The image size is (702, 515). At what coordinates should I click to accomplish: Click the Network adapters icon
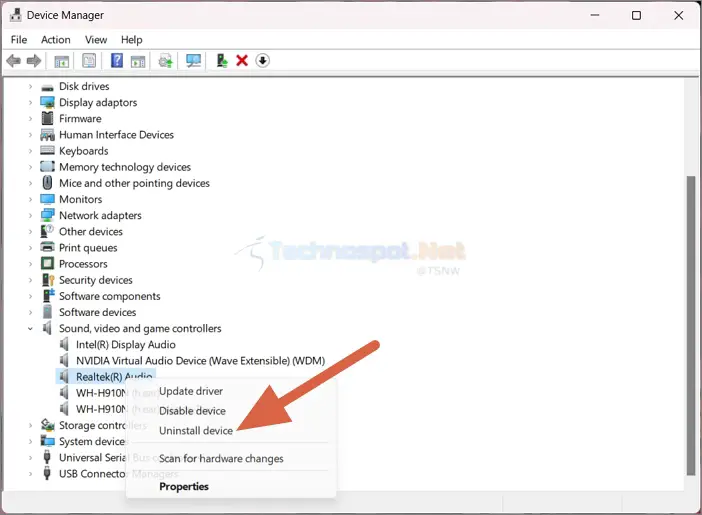coord(47,215)
